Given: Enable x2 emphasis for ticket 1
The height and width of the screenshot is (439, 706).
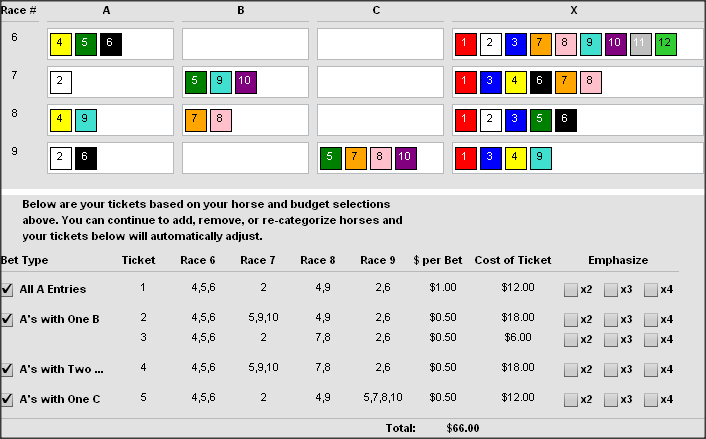Looking at the screenshot, I should pyautogui.click(x=571, y=290).
